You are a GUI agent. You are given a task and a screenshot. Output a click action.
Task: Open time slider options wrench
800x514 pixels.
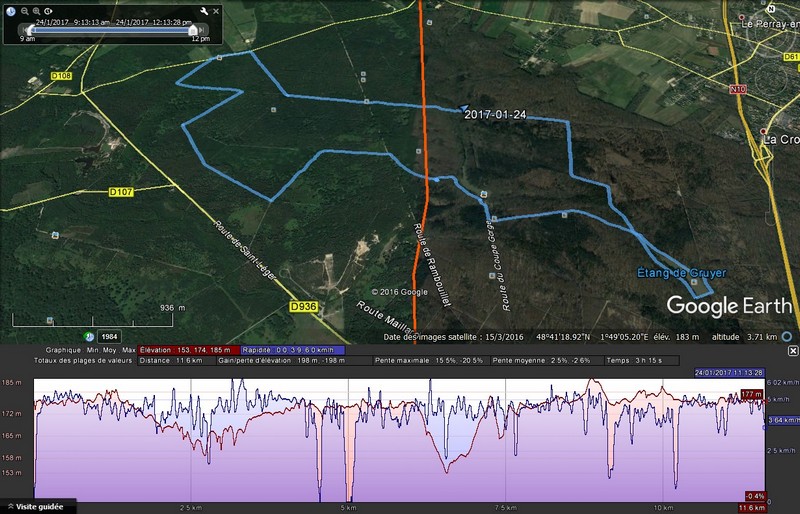tap(204, 11)
